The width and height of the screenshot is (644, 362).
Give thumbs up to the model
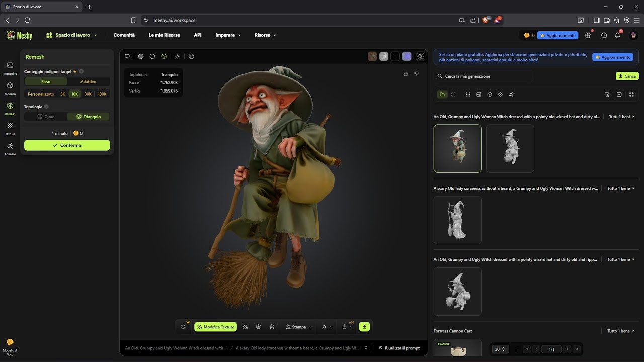coord(406,74)
